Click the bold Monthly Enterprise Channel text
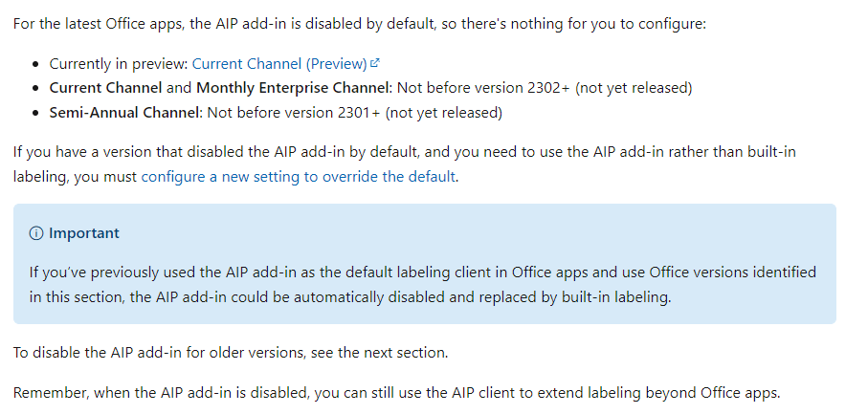 pos(294,88)
